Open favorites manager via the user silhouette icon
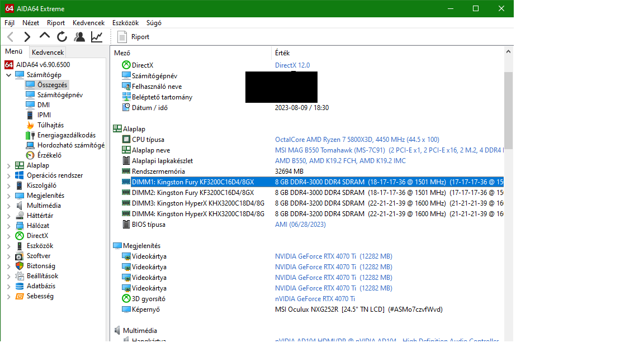The height and width of the screenshot is (362, 644). pyautogui.click(x=79, y=37)
